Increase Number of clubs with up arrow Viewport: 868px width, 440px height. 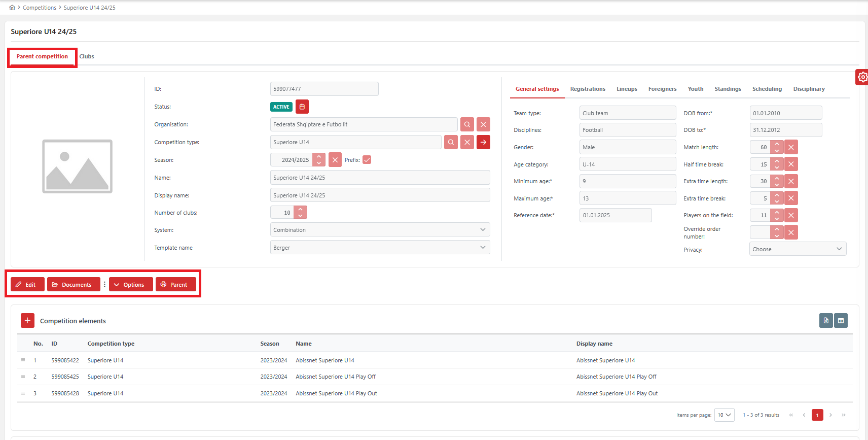tap(300, 209)
